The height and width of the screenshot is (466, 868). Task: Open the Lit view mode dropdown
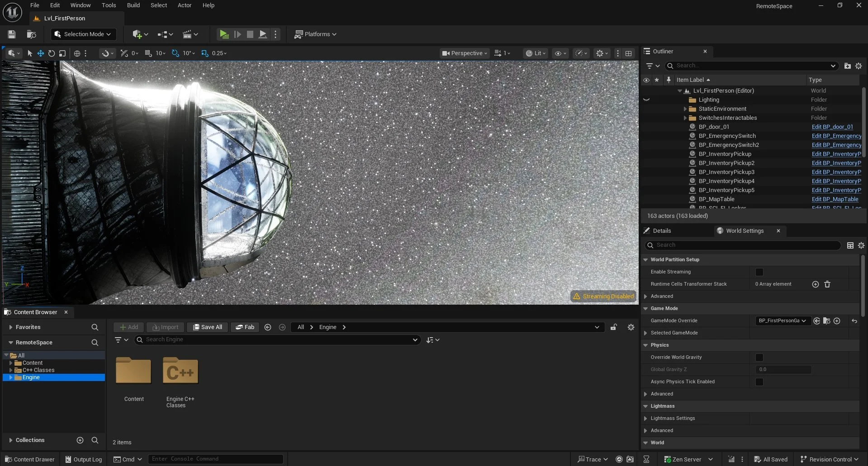tap(536, 53)
